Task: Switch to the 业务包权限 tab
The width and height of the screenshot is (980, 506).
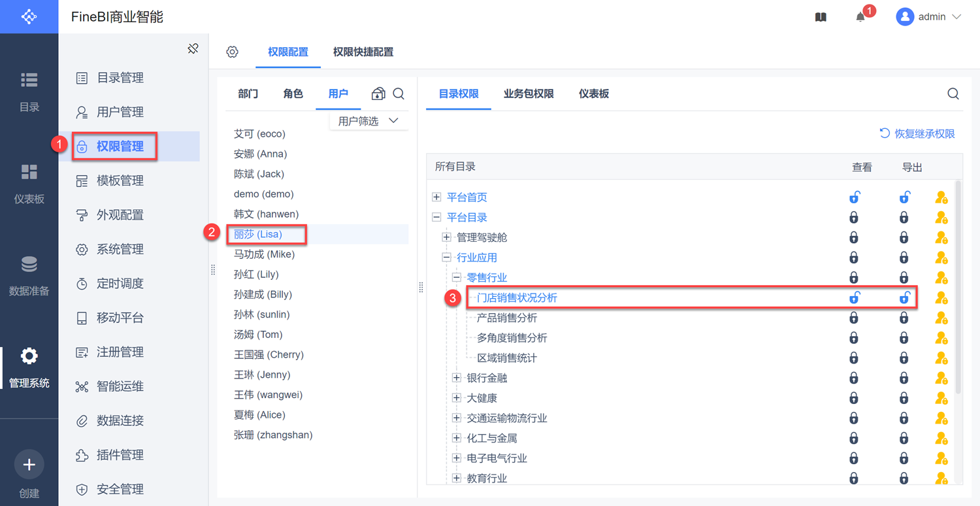Action: [529, 94]
